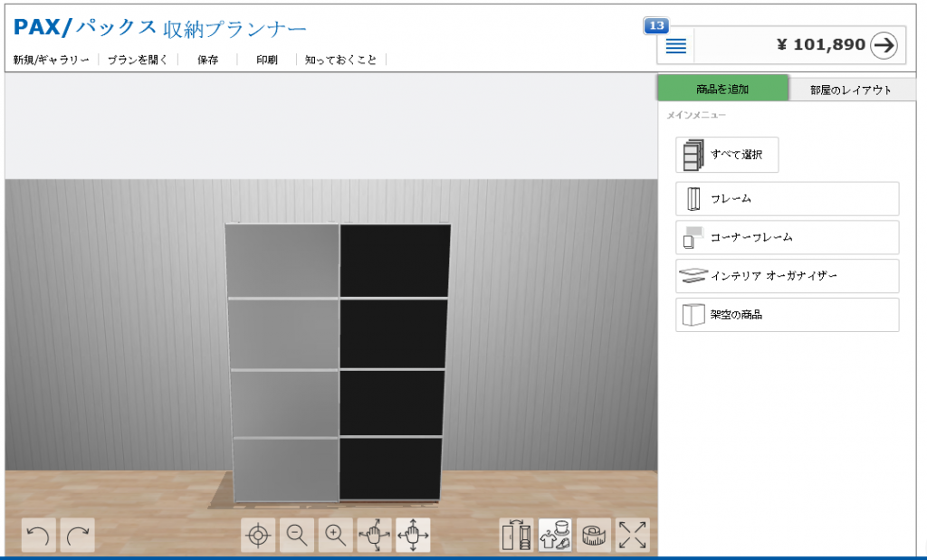Click the すべて選択 button
927x560 pixels.
coord(727,155)
